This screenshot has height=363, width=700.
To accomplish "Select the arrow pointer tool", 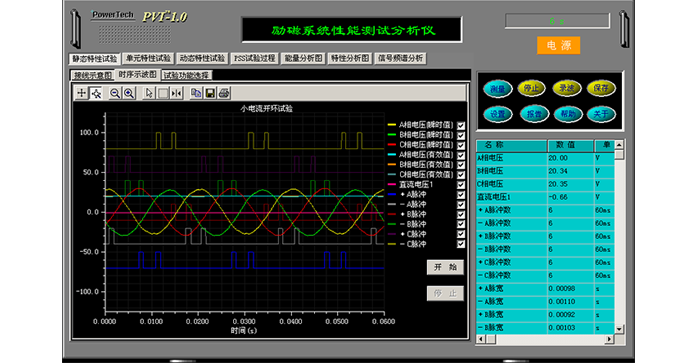I will (x=149, y=93).
